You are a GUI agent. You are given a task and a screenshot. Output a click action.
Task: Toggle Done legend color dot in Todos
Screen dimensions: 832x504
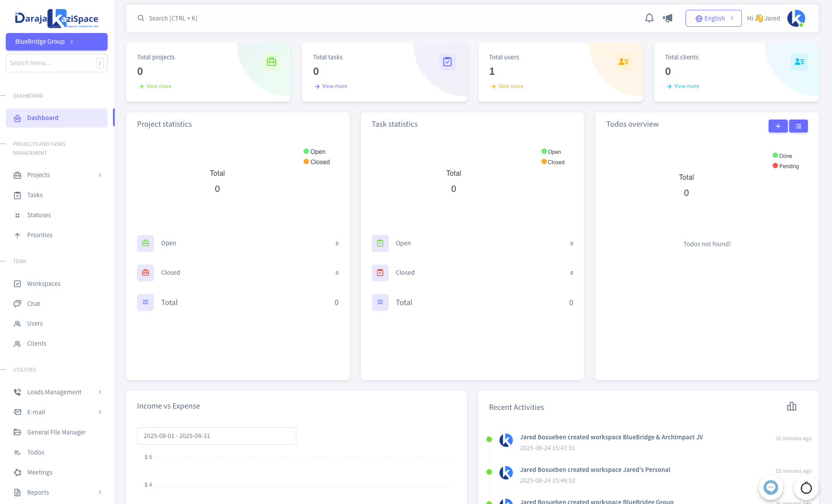[775, 156]
